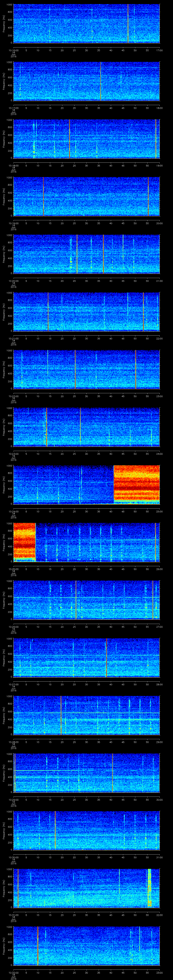173x980 pixels.
Task: Click the 10:24:00 start time label
Action: [x=14, y=511]
